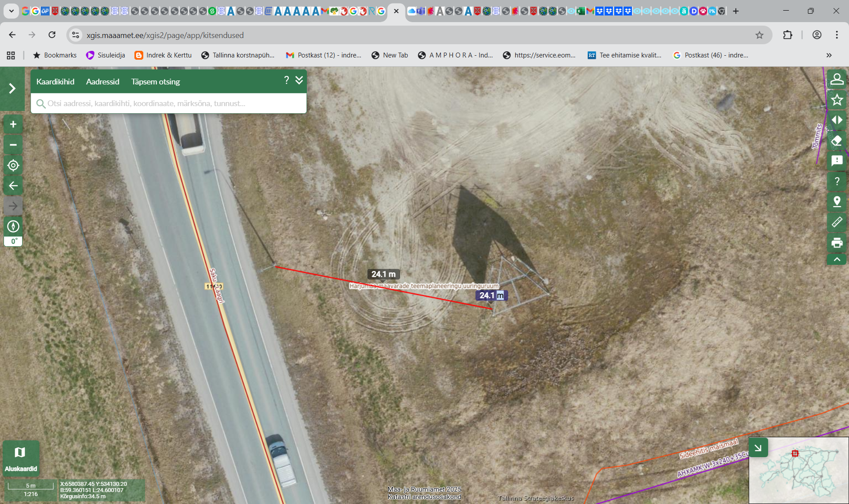Image resolution: width=849 pixels, height=504 pixels.
Task: Switch to the Aadressid search tab
Action: [x=103, y=82]
